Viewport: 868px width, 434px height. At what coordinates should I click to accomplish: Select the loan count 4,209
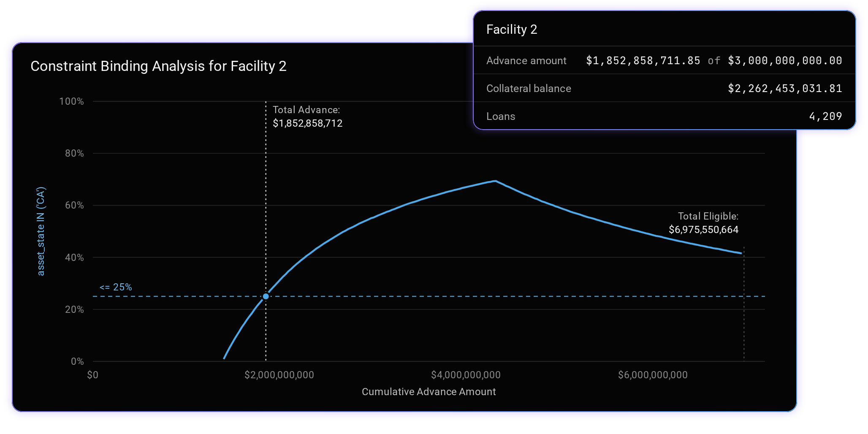[826, 117]
